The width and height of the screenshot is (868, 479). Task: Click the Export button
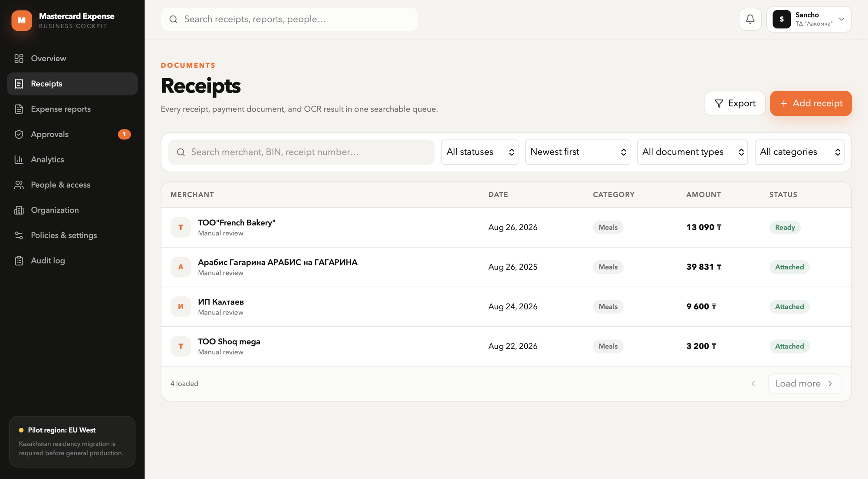pyautogui.click(x=735, y=103)
